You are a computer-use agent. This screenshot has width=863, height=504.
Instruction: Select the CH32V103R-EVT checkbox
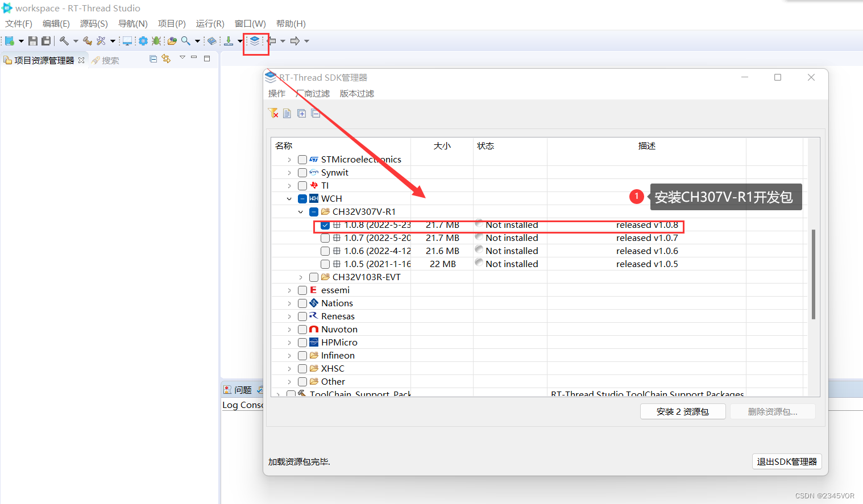click(314, 277)
